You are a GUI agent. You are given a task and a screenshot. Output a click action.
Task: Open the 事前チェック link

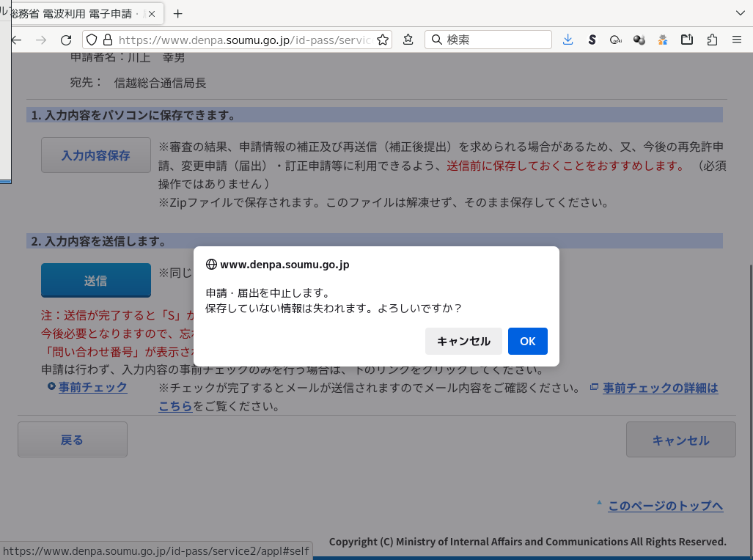(93, 387)
